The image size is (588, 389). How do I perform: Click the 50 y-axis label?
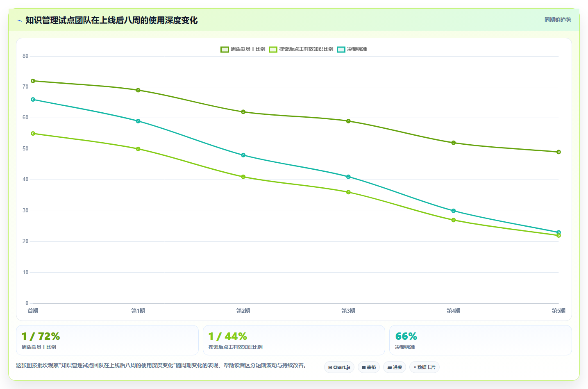point(25,149)
